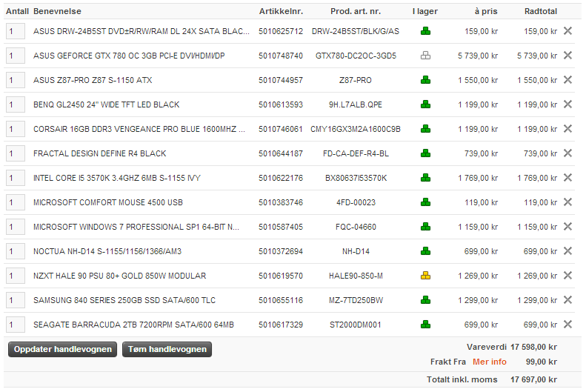Remove ASUS DRW-24B5ST DVD drive from cart
The height and width of the screenshot is (392, 586).
click(x=567, y=31)
